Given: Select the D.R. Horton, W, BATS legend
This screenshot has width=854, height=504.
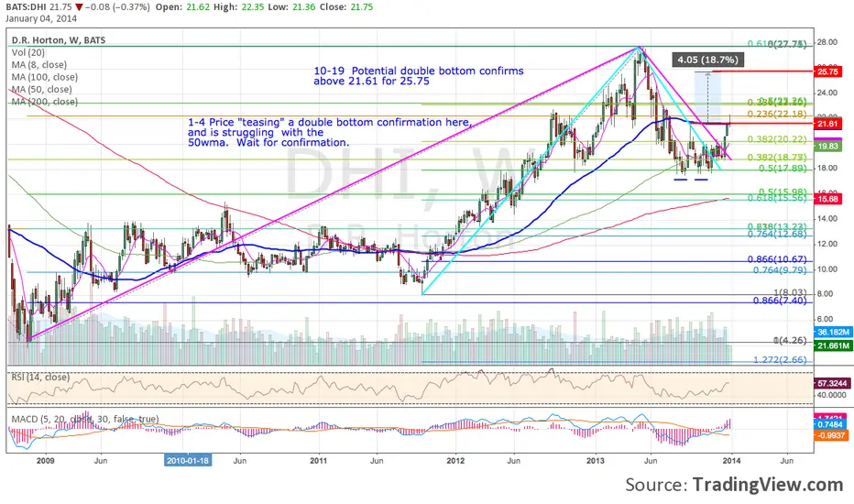Looking at the screenshot, I should pyautogui.click(x=59, y=40).
